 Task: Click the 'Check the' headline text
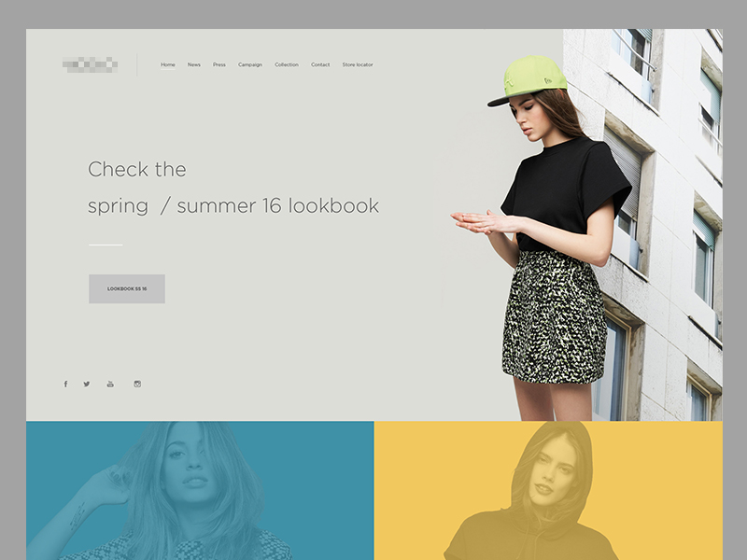click(x=137, y=170)
